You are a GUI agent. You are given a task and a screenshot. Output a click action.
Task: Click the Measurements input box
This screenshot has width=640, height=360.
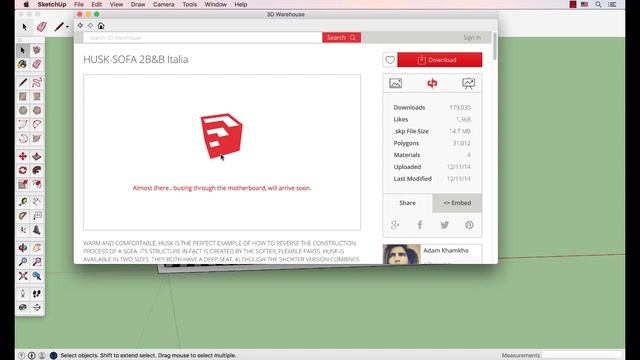[582, 355]
